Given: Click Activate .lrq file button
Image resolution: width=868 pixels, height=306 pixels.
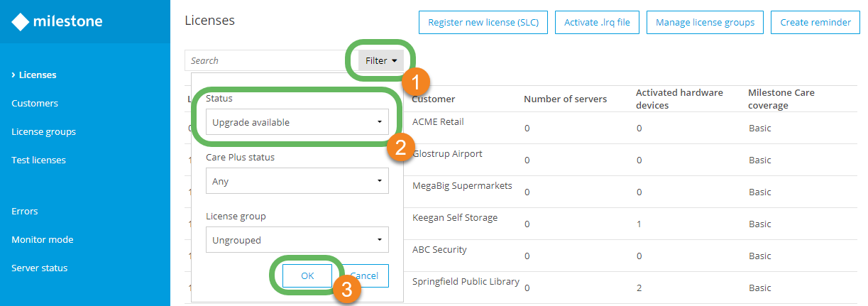Looking at the screenshot, I should 597,23.
